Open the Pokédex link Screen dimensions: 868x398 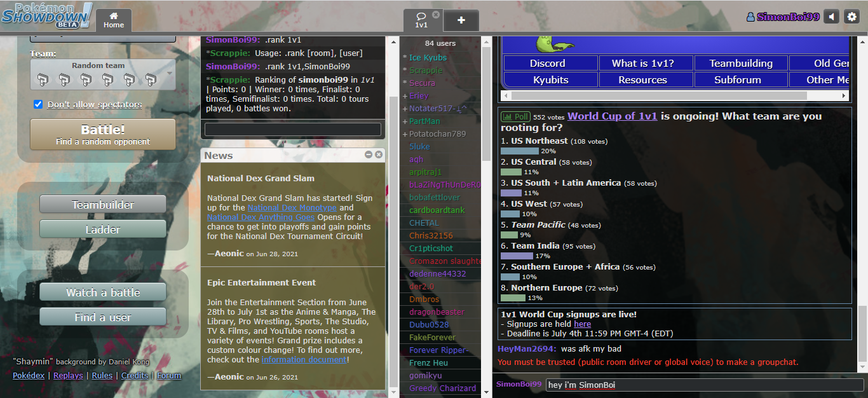coord(29,375)
